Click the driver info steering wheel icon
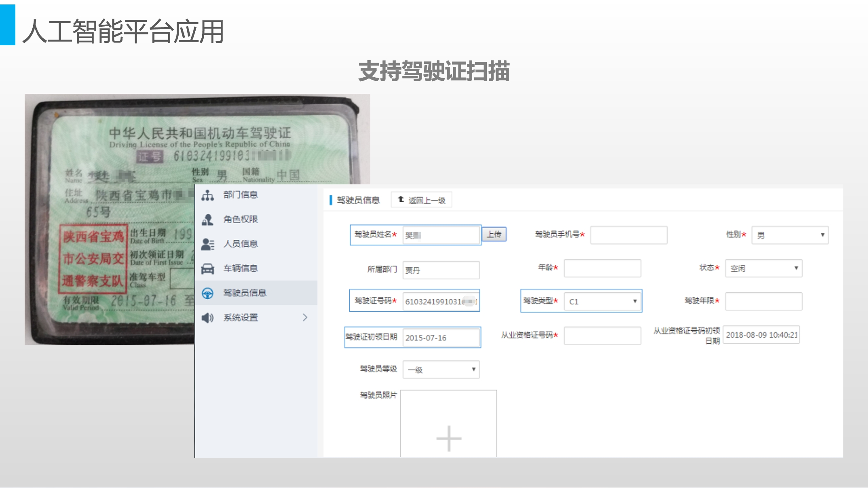Viewport: 868px width, 488px height. tap(207, 293)
